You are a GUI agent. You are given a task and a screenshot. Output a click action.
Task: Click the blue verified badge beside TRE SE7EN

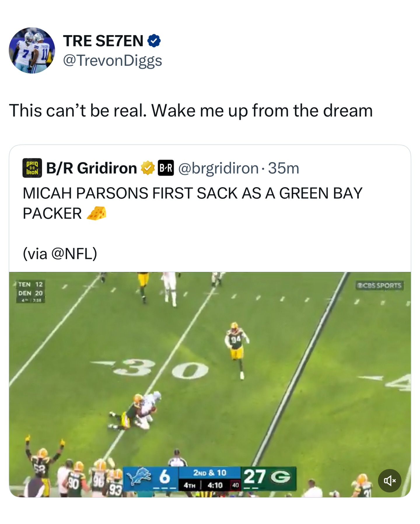154,41
